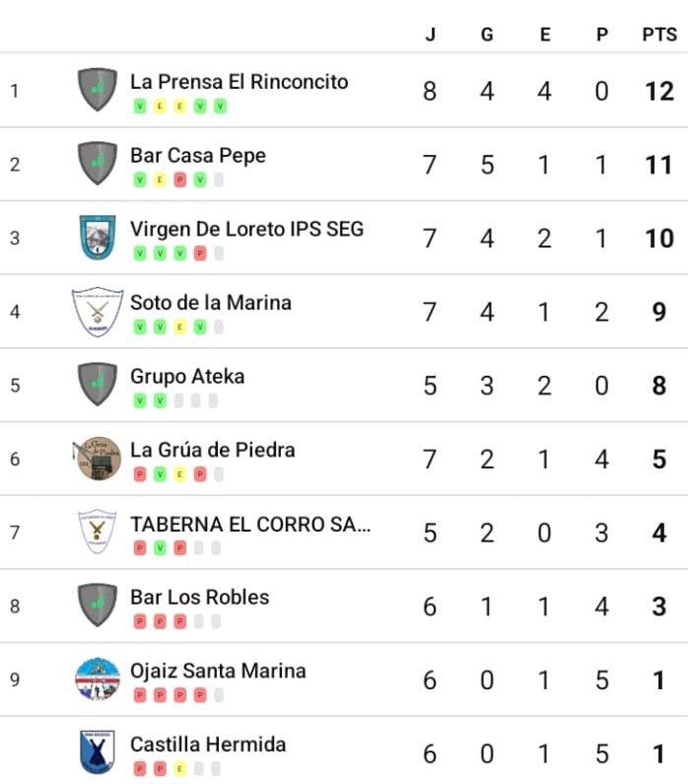Tap Soto de la Marina club crest
688x784 pixels.
(98, 311)
